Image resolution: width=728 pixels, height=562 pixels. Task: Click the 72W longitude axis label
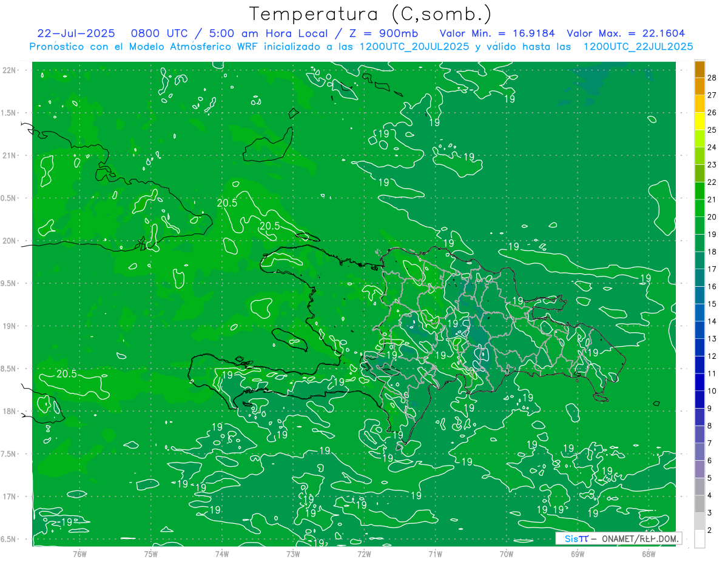pyautogui.click(x=364, y=554)
